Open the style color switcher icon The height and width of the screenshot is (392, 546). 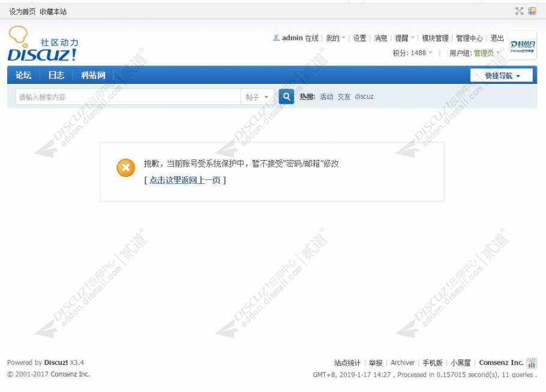click(x=532, y=11)
